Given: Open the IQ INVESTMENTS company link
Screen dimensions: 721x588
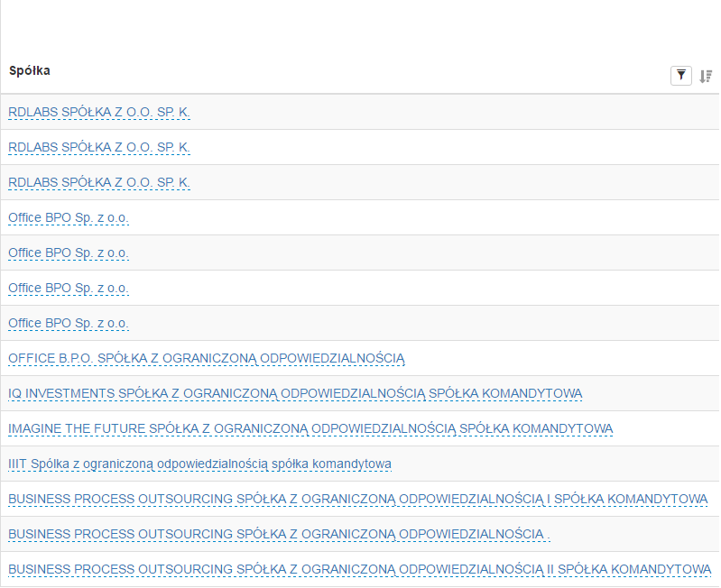Looking at the screenshot, I should tap(295, 394).
